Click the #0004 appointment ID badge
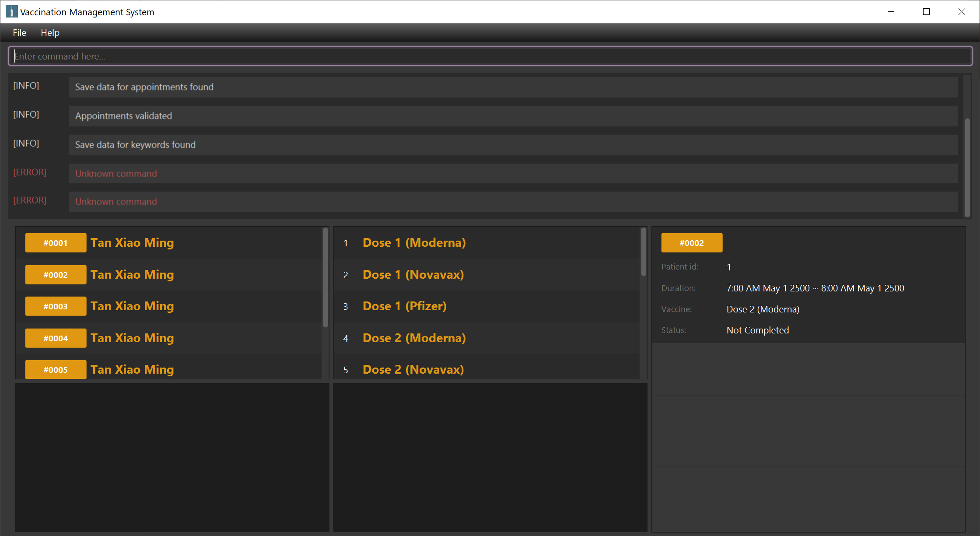 point(56,338)
